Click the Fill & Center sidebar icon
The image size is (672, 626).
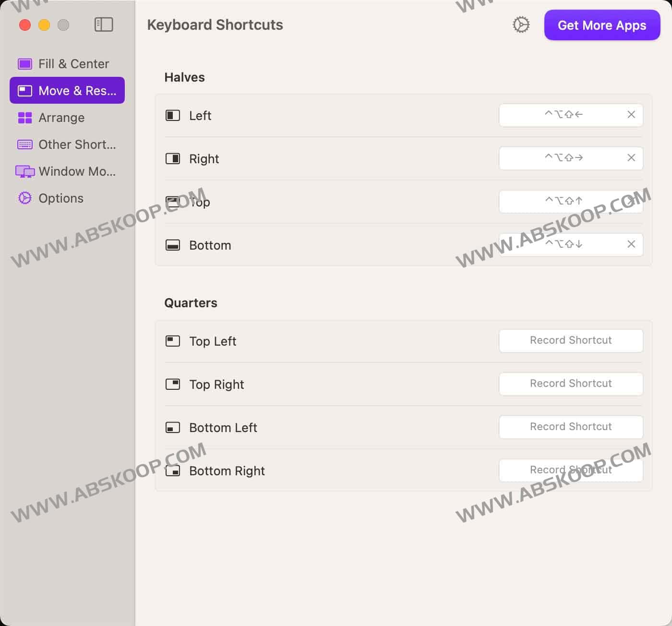point(24,63)
